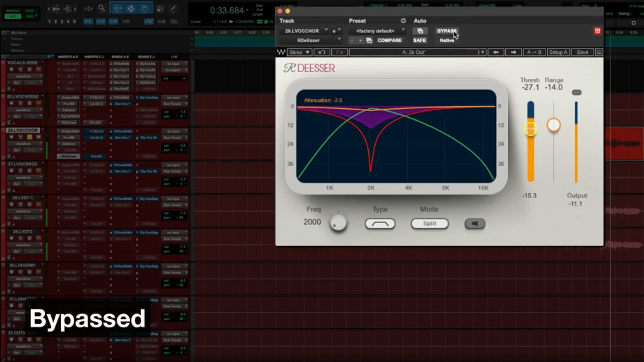Open Grid mode dropdown arrow
The image size is (644, 362).
click(36, 16)
